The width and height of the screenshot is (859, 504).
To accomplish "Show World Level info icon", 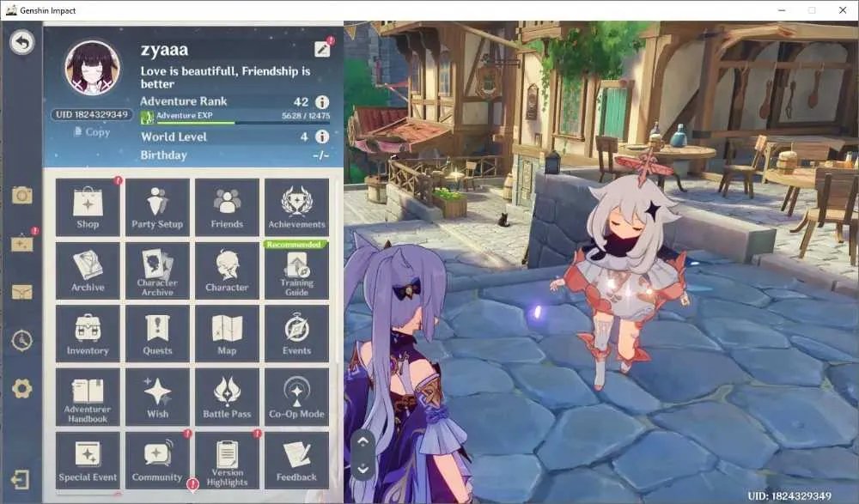I will click(322, 137).
